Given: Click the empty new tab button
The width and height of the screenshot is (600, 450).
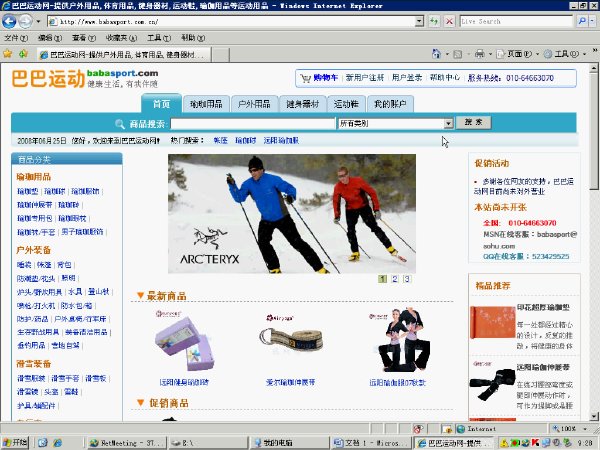Looking at the screenshot, I should (221, 55).
